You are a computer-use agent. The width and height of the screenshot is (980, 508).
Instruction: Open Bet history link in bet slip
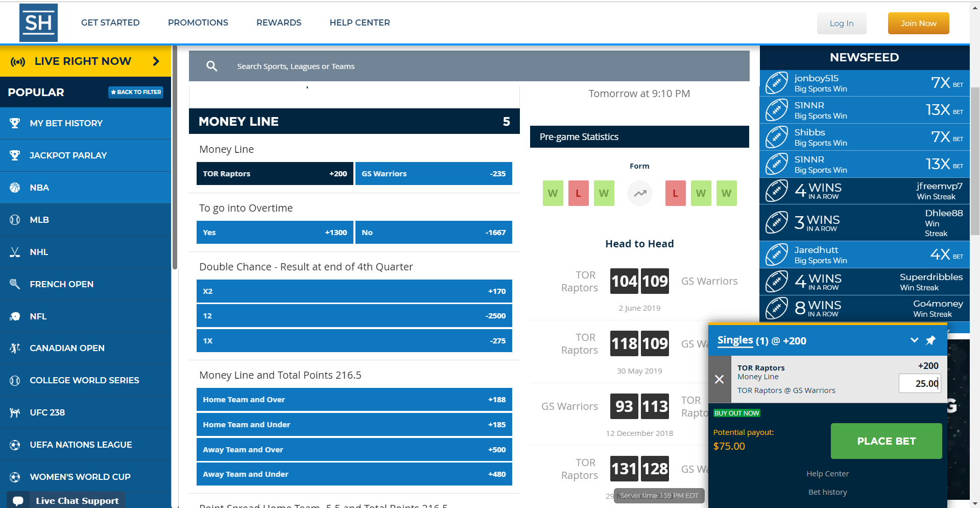click(827, 492)
